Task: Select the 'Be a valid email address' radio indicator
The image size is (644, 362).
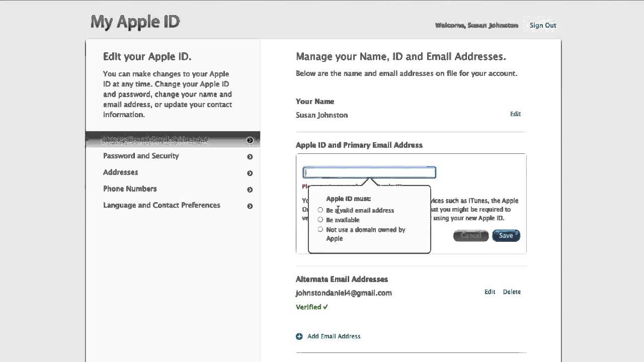Action: (x=320, y=210)
